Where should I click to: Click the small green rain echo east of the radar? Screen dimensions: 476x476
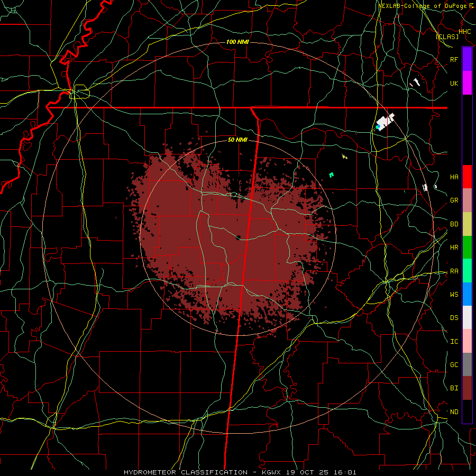pos(332,175)
